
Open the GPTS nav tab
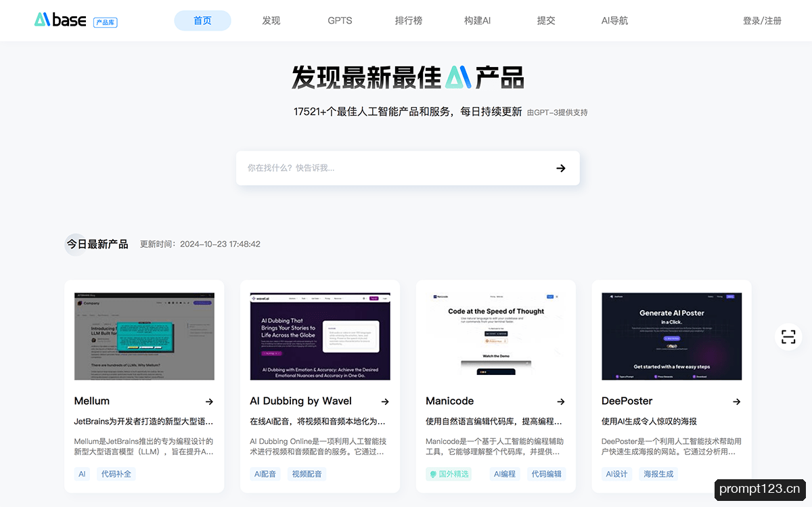[x=340, y=20]
